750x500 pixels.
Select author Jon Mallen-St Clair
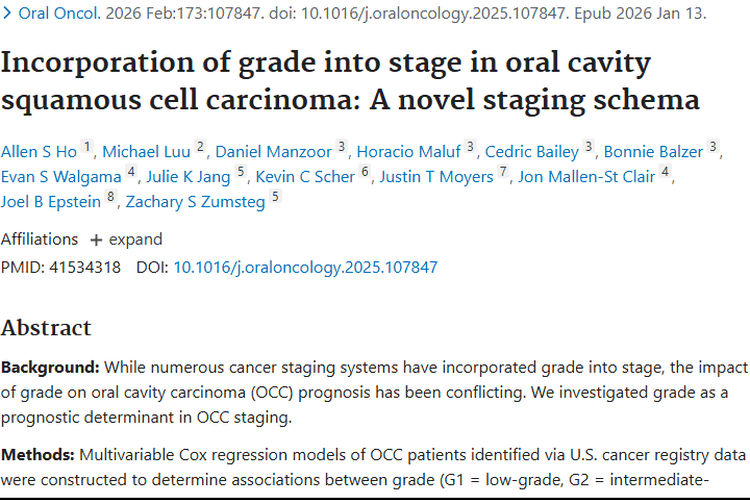click(x=588, y=177)
